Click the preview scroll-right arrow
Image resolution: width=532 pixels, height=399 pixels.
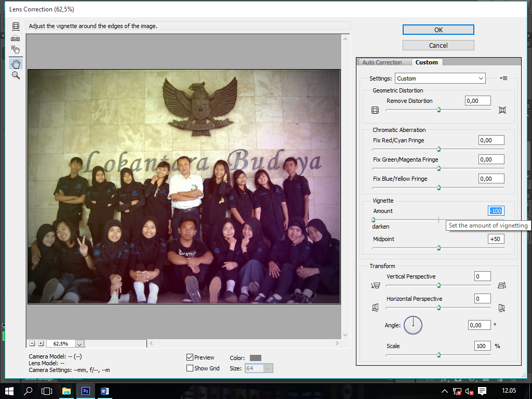pyautogui.click(x=337, y=343)
